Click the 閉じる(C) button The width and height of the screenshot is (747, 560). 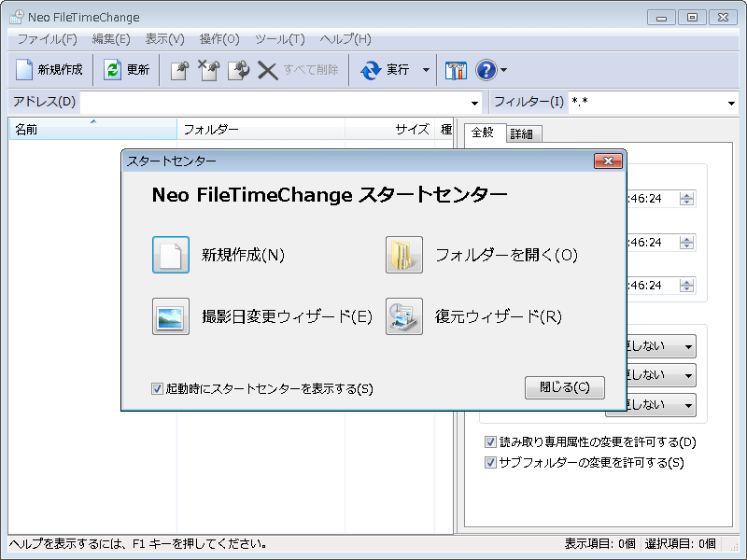(565, 387)
